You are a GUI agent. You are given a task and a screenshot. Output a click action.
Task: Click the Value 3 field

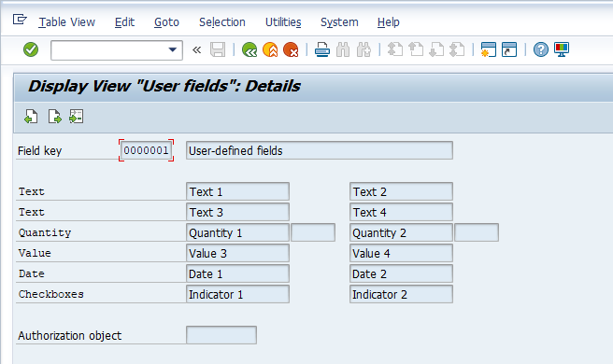point(237,253)
